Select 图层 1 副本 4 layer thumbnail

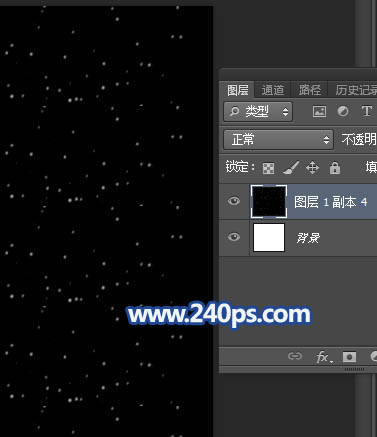(269, 202)
